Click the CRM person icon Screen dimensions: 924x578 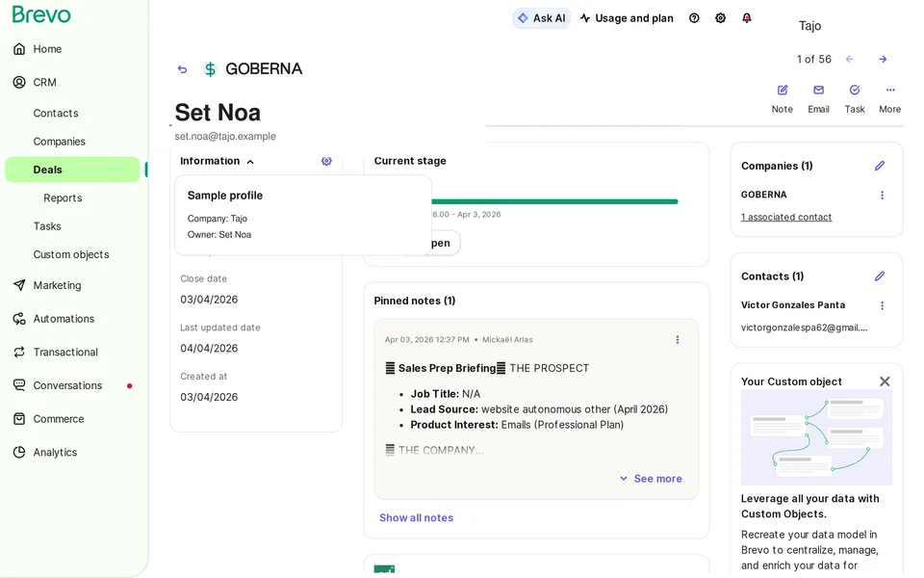(x=19, y=82)
